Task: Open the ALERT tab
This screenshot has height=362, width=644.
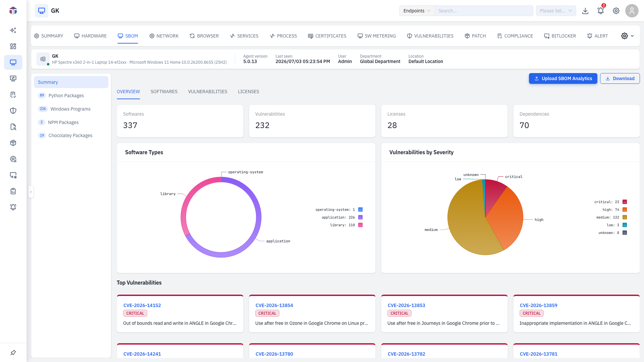Action: [597, 36]
